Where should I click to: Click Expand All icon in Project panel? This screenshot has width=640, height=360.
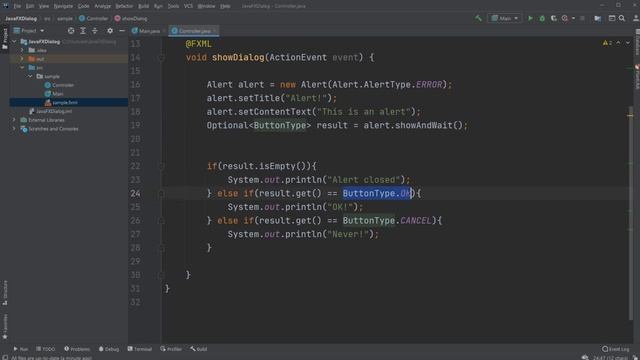coord(83,31)
